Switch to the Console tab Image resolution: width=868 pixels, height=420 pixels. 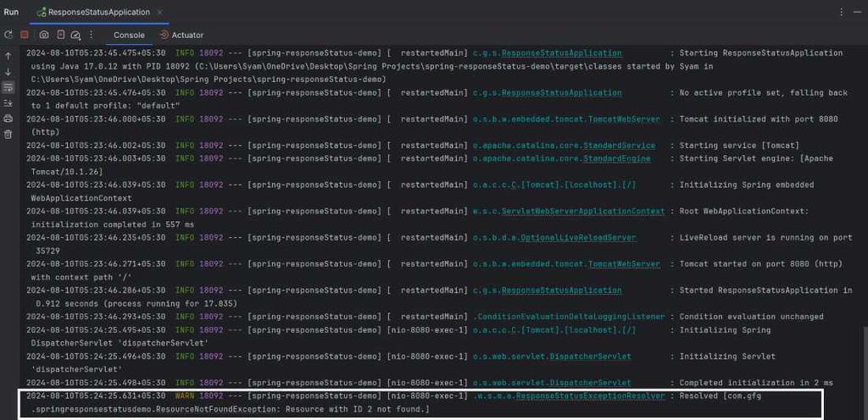pos(129,35)
